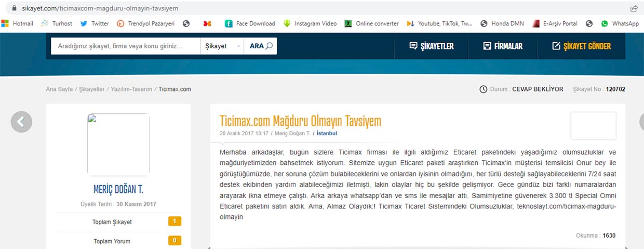Open the ŞİKAYETLER menu

[x=431, y=46]
